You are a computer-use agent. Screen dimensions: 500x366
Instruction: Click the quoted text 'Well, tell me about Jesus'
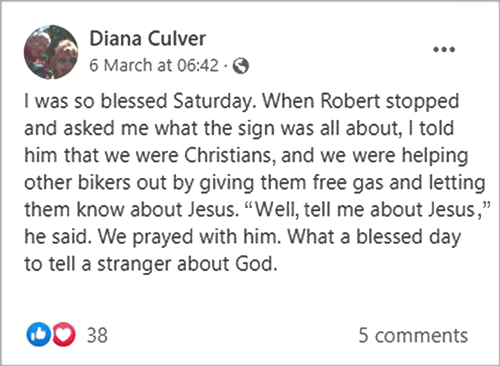pos(366,210)
